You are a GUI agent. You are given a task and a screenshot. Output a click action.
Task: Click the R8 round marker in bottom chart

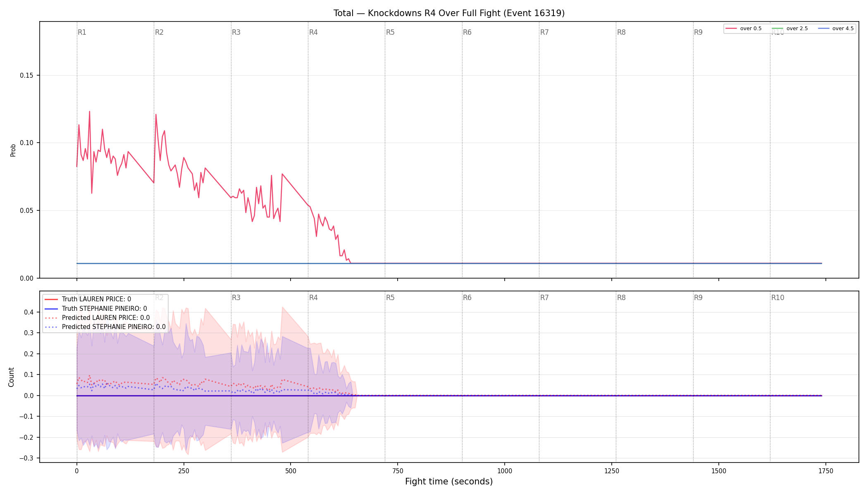tap(621, 298)
